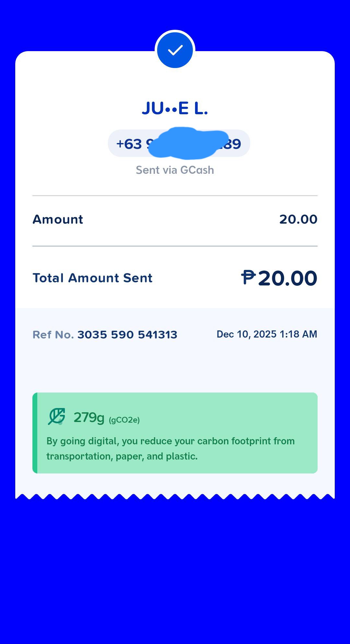Click the dark green bar on banner edge
Screen dimensions: 350x644
pos(35,433)
